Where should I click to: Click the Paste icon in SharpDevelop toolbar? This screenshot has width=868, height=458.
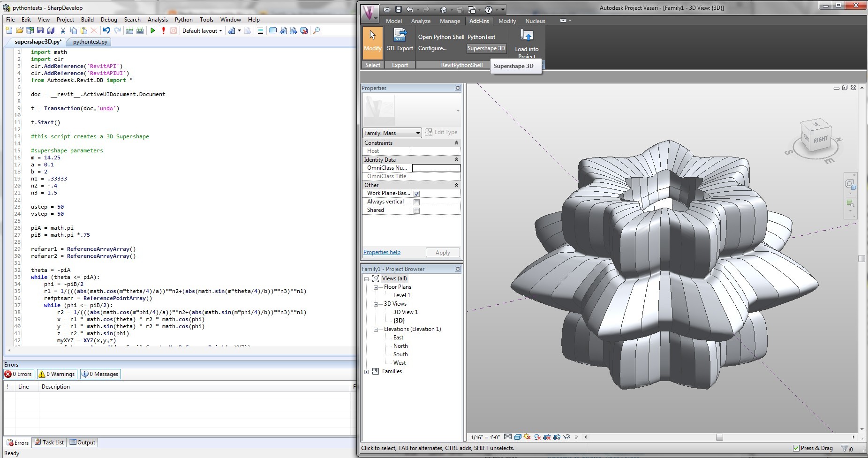(x=83, y=30)
